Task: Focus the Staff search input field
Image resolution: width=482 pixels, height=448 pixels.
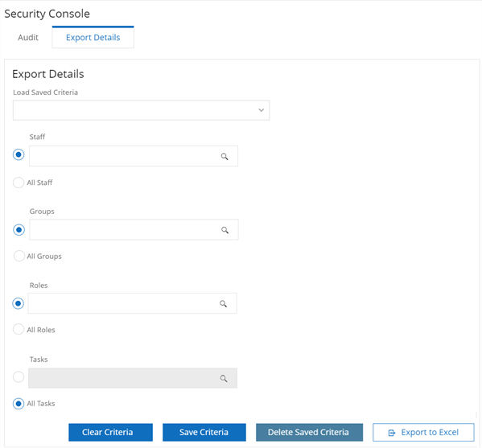Action: [134, 156]
